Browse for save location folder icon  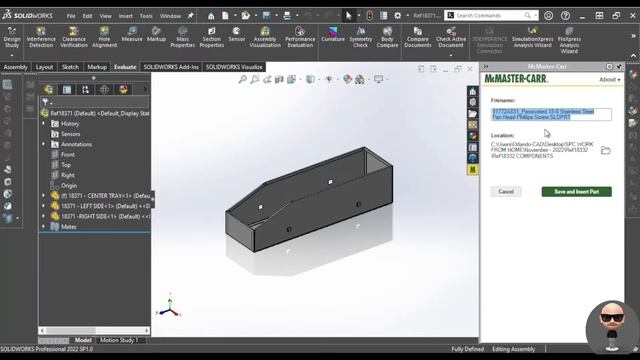pyautogui.click(x=606, y=151)
